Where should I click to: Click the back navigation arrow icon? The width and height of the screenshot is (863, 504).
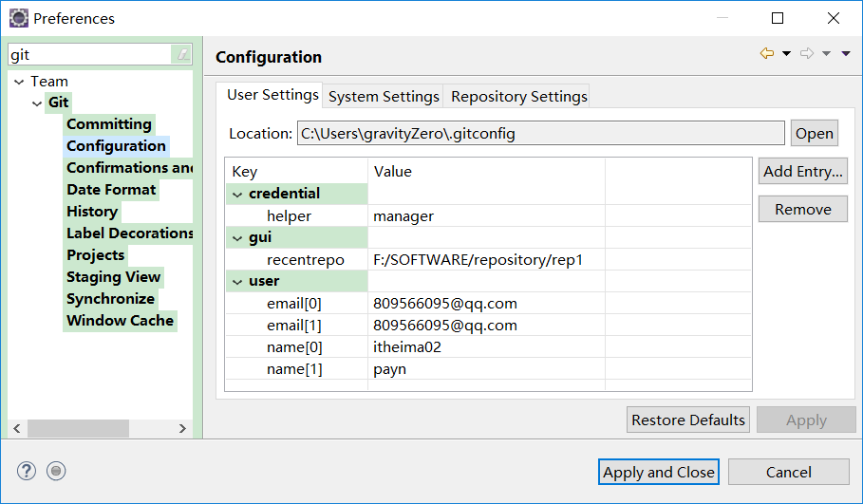coord(767,54)
